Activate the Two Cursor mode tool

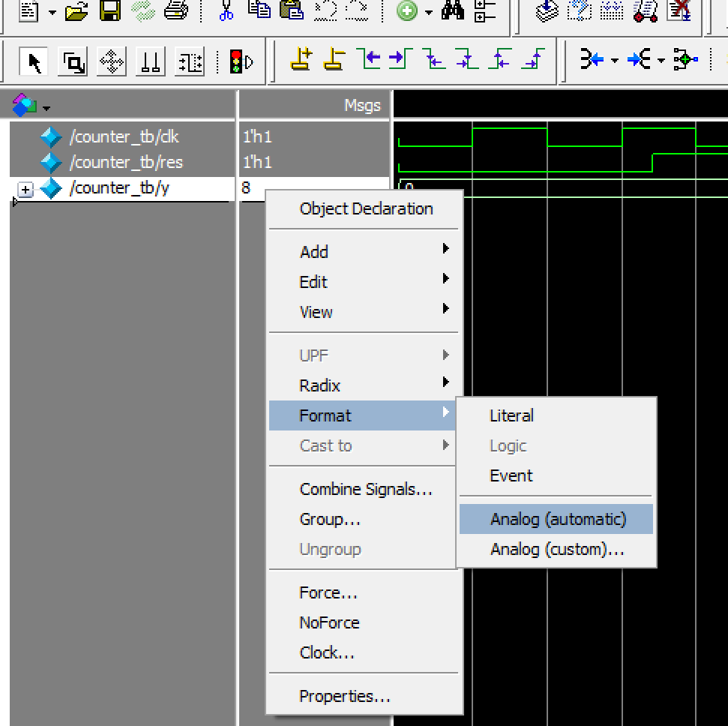(x=151, y=61)
